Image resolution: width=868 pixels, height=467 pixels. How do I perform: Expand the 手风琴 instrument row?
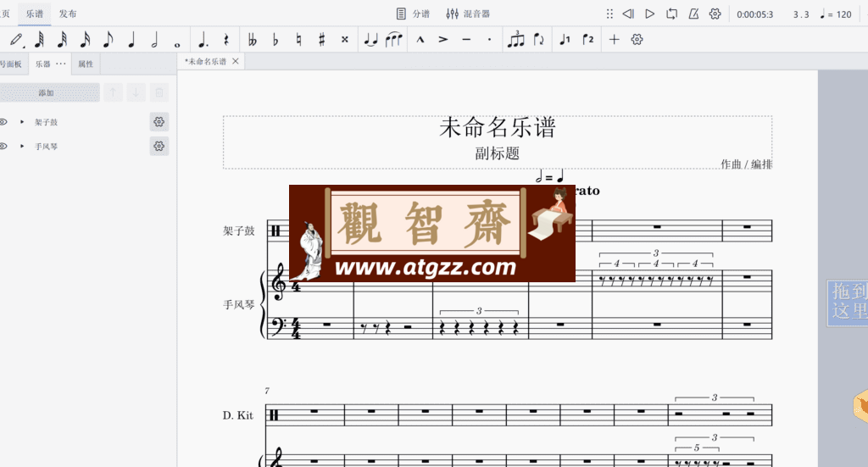[x=22, y=146]
